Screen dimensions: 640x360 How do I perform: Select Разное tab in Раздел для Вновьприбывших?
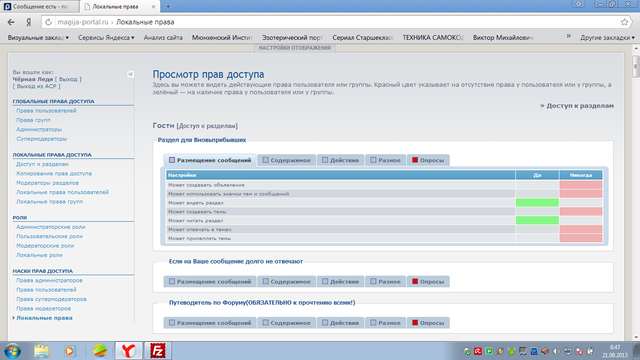coord(385,160)
